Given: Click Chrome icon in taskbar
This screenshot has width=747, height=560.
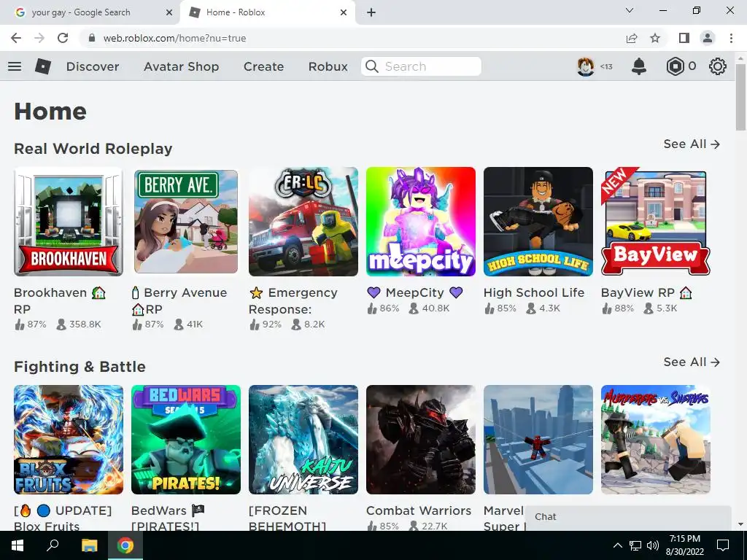Looking at the screenshot, I should [125, 545].
